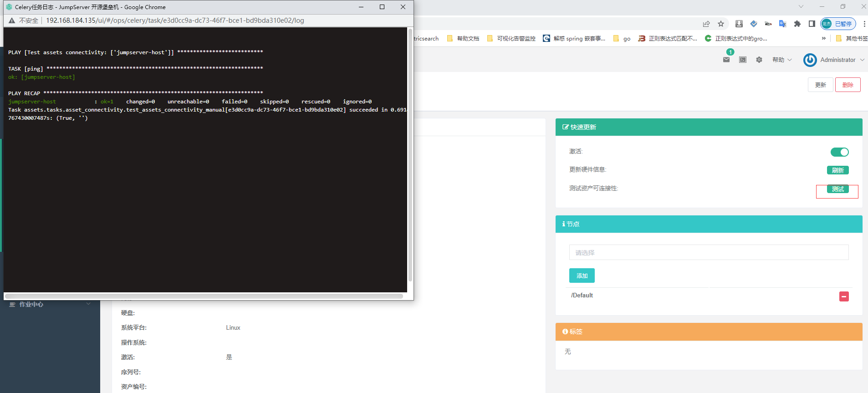Click 刷新 to update hardware info
This screenshot has height=393, width=868.
coord(837,170)
